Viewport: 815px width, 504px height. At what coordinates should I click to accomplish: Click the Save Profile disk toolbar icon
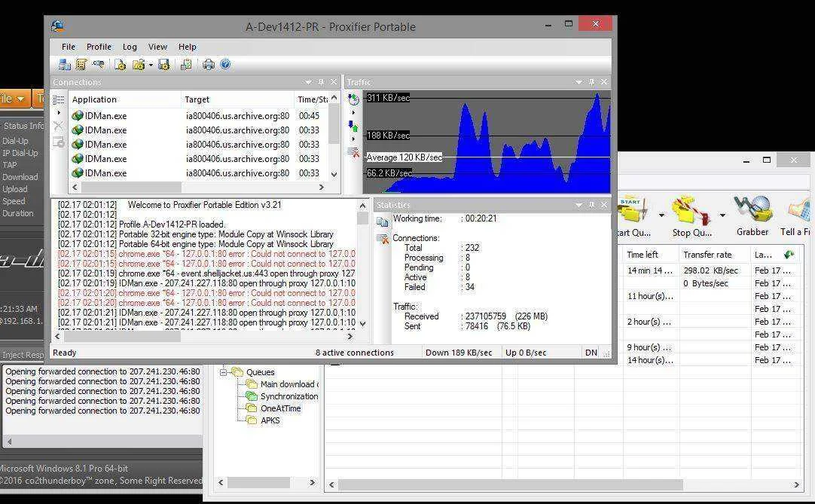163,65
